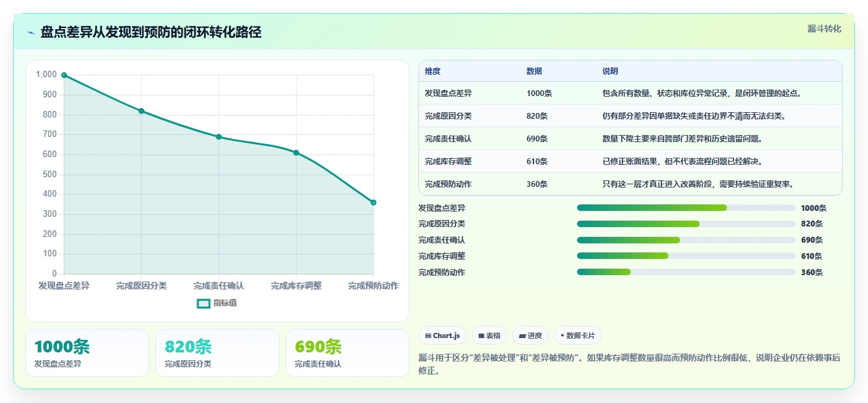The height and width of the screenshot is (403, 868).
Task: Click the 完成库存调整 progress bar
Action: point(686,256)
